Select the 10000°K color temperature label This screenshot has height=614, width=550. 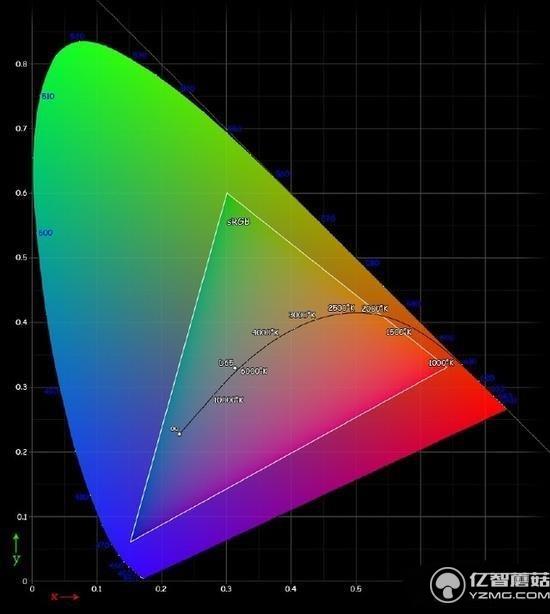point(229,400)
